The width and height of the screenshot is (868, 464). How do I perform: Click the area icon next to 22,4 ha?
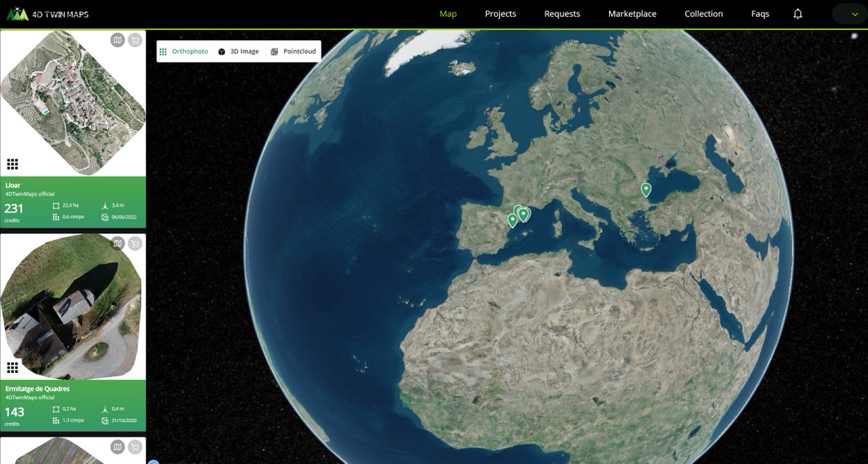[56, 206]
